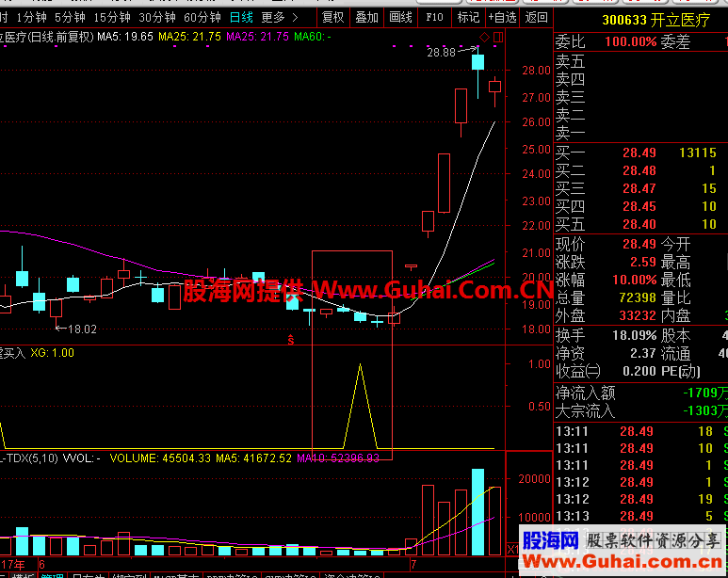This screenshot has width=728, height=578.
Task: Click the 13:11 tick row with volume 18
Action: point(640,431)
